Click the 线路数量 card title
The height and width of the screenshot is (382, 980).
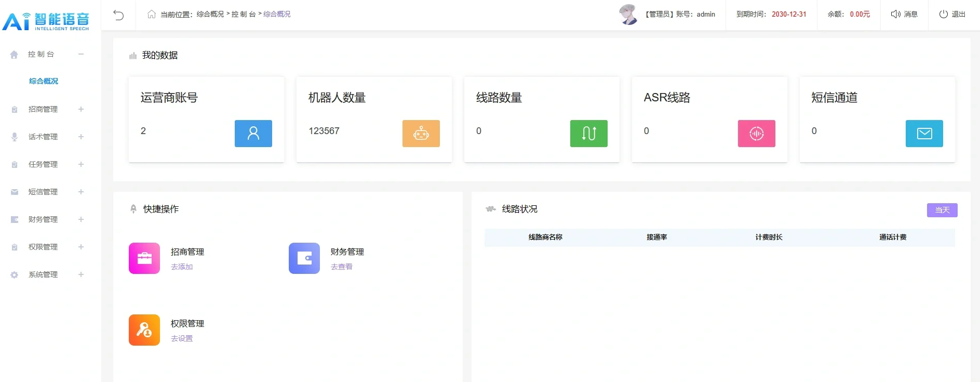tap(499, 98)
